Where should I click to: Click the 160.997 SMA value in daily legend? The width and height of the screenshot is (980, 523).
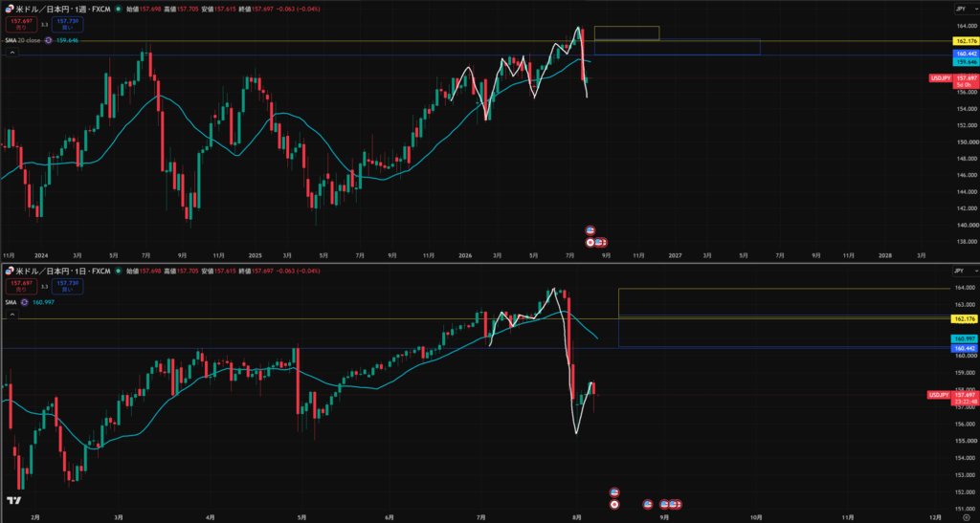click(43, 302)
